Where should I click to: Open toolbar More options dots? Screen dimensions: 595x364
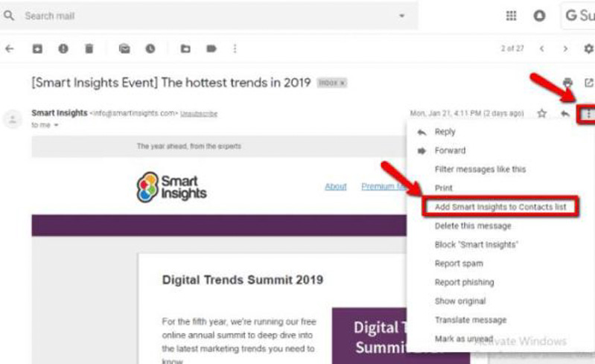[235, 48]
